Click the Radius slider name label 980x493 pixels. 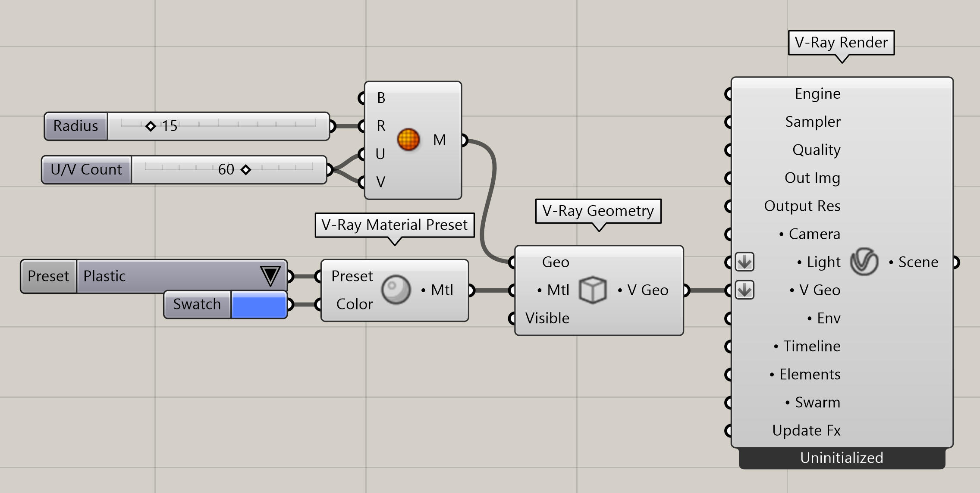[76, 126]
